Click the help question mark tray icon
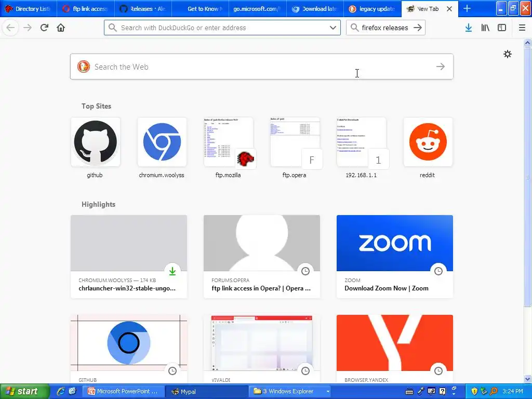 click(443, 391)
